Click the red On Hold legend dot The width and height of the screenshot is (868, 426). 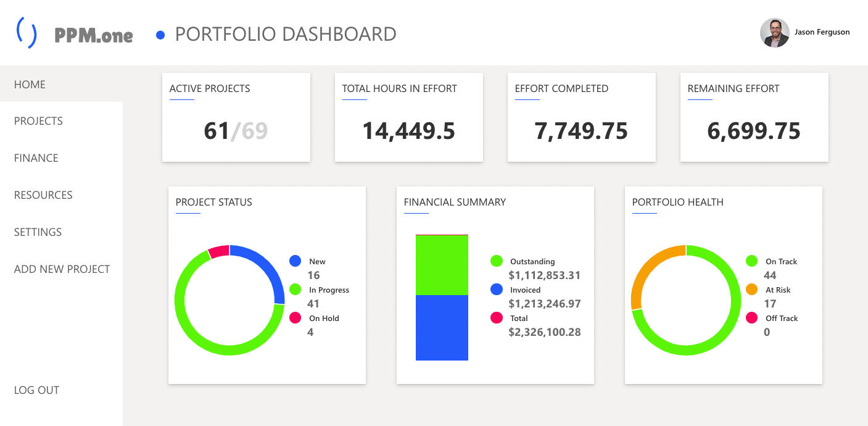click(x=295, y=318)
